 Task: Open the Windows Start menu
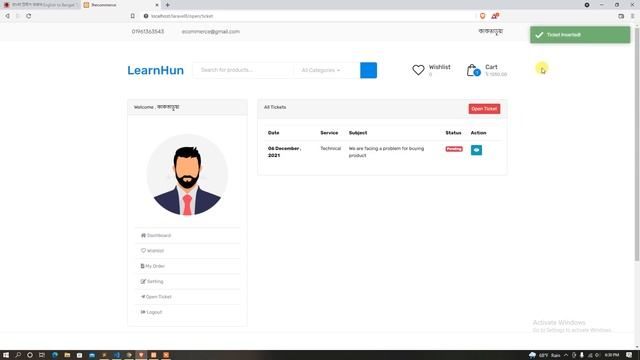coord(6,355)
